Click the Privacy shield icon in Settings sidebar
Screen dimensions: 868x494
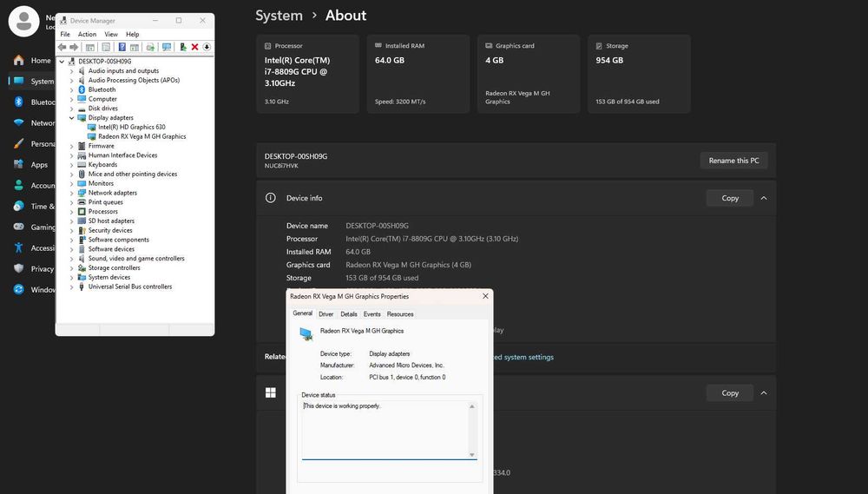point(19,268)
